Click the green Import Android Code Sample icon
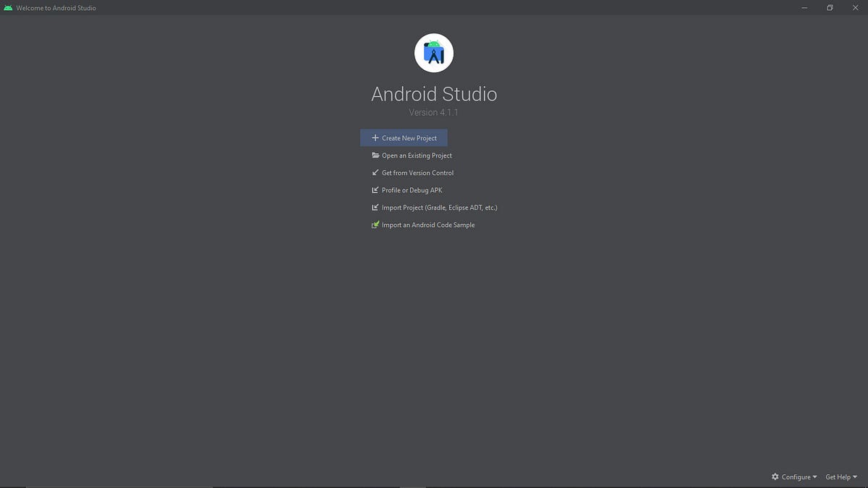This screenshot has height=488, width=868. [375, 224]
